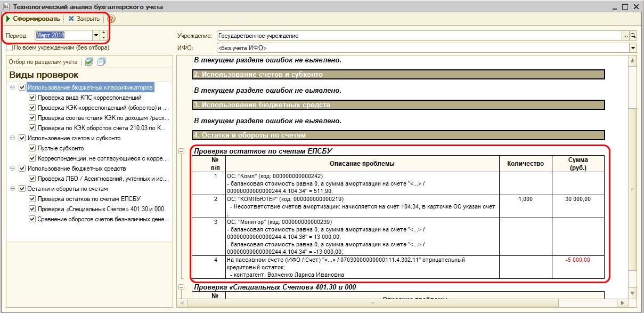Click the report's vertical scrollbar
Viewport: 644px width, 313px height.
pos(633,177)
